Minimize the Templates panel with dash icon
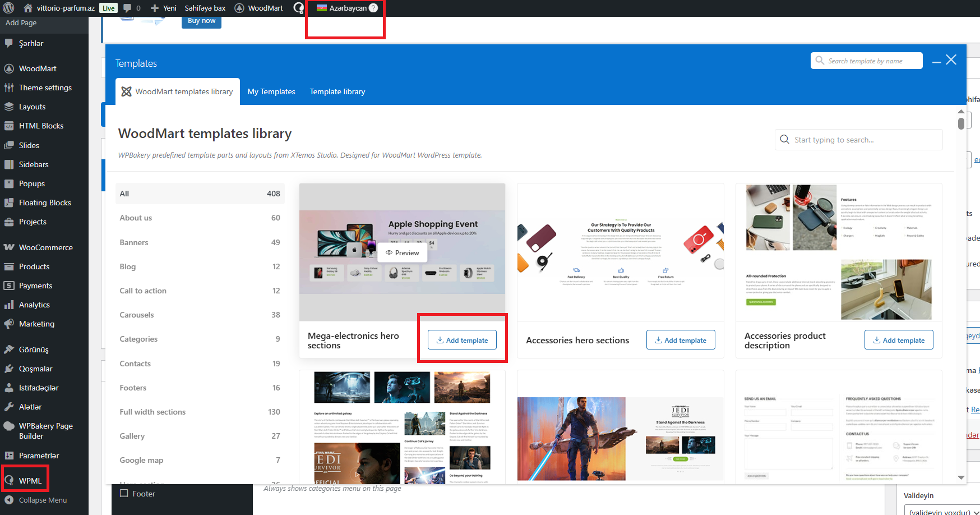This screenshot has width=980, height=515. 936,62
